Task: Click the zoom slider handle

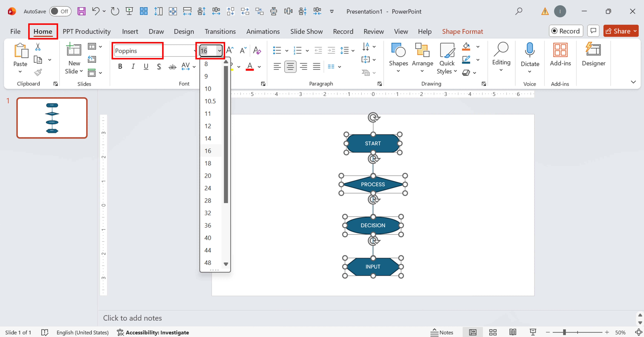Action: [564, 332]
